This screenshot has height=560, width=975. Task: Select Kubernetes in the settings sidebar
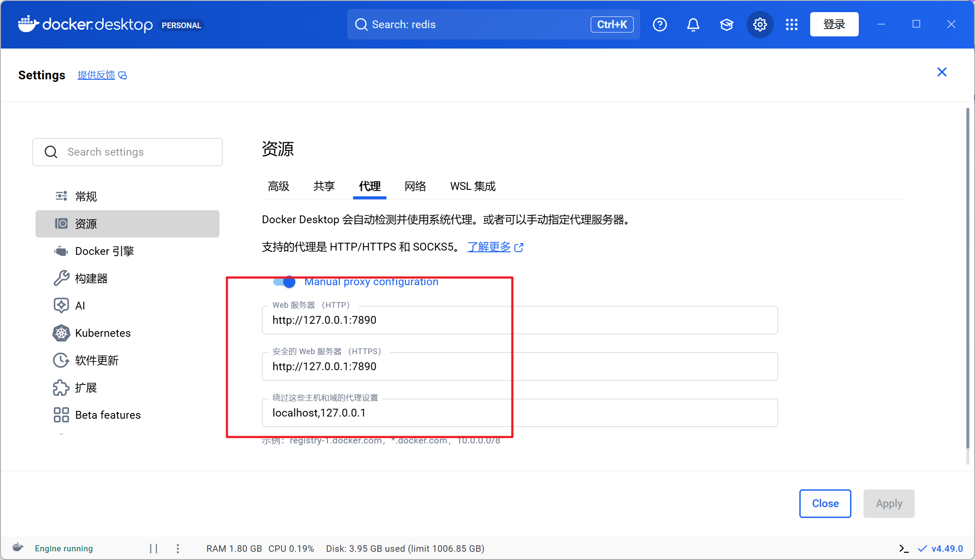tap(103, 333)
